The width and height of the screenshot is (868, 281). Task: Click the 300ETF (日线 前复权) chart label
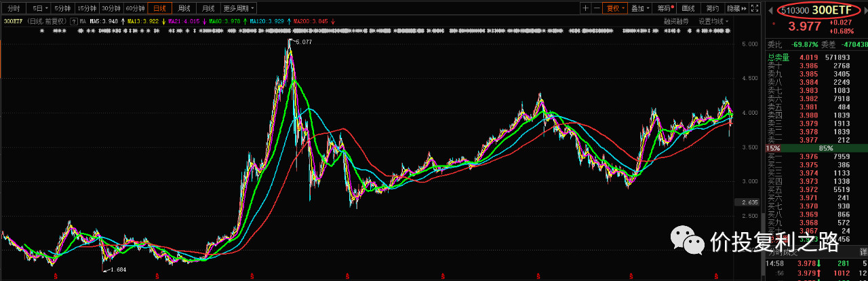[x=35, y=21]
